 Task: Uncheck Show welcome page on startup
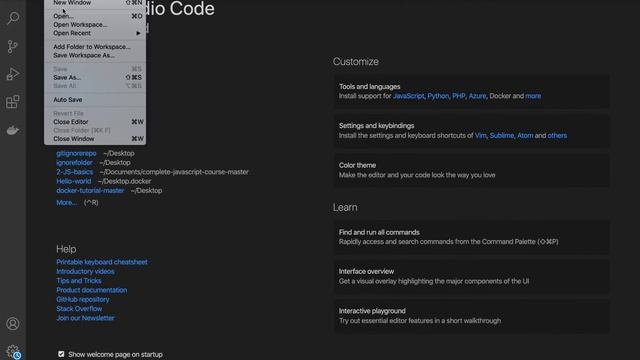tap(61, 354)
